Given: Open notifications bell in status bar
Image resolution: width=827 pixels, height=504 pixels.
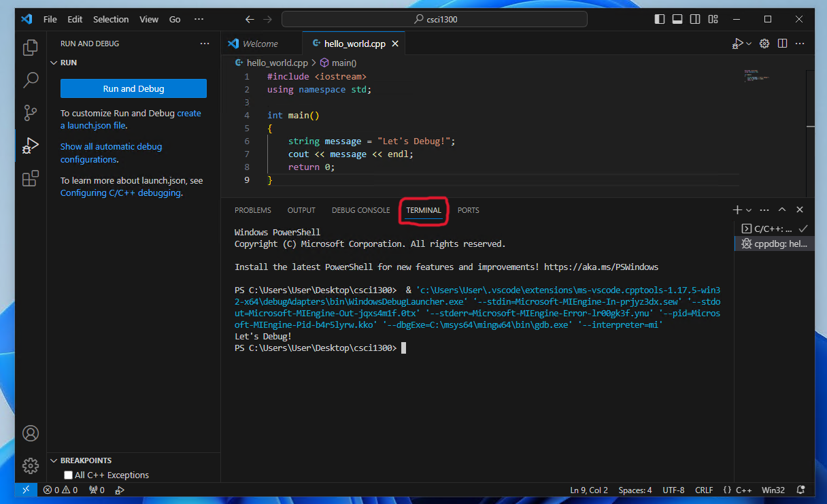Looking at the screenshot, I should [x=800, y=490].
